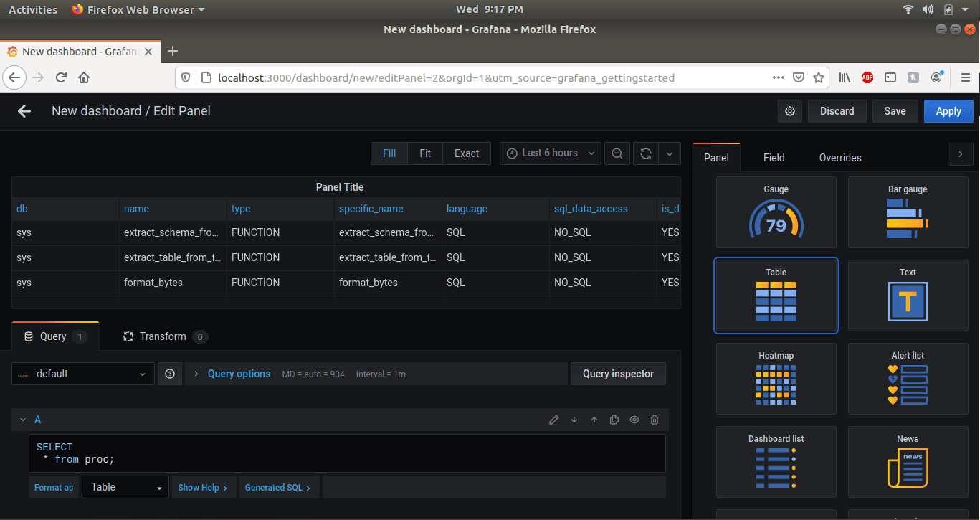Set panel view mode to Exact

(x=467, y=153)
